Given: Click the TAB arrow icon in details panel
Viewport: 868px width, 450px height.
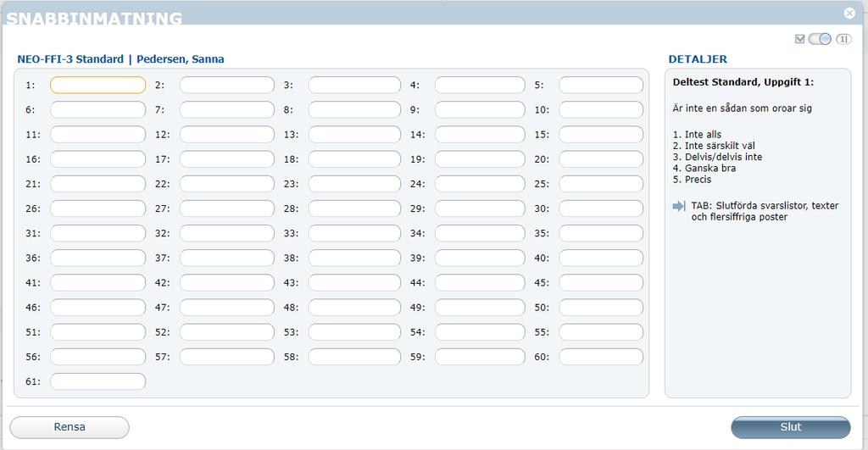Looking at the screenshot, I should (x=679, y=206).
